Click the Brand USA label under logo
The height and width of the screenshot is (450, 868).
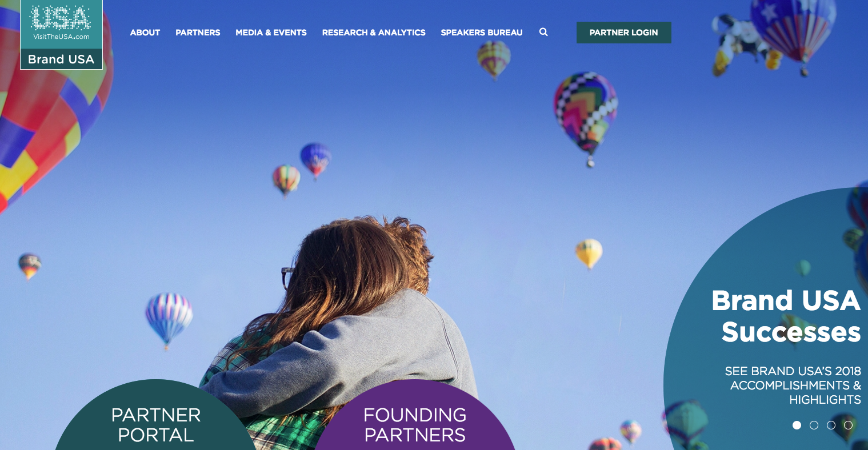click(61, 59)
